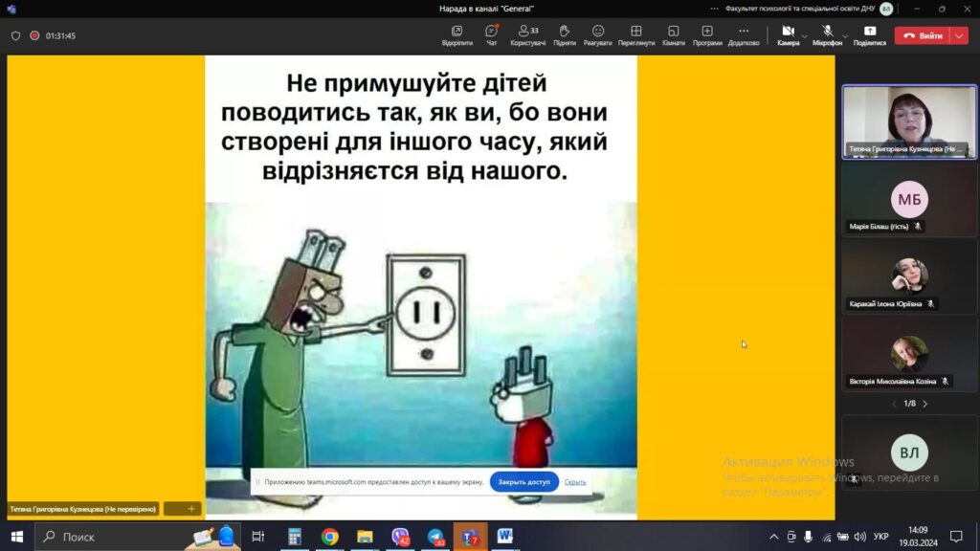Screen dimensions: 980x551
Task: Open Telegram from the taskbar
Action: click(435, 537)
